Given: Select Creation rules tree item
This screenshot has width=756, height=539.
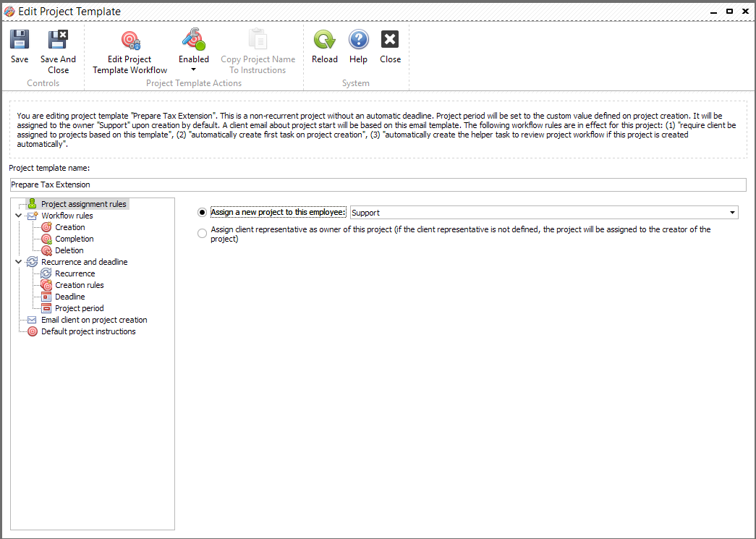Looking at the screenshot, I should tap(80, 285).
